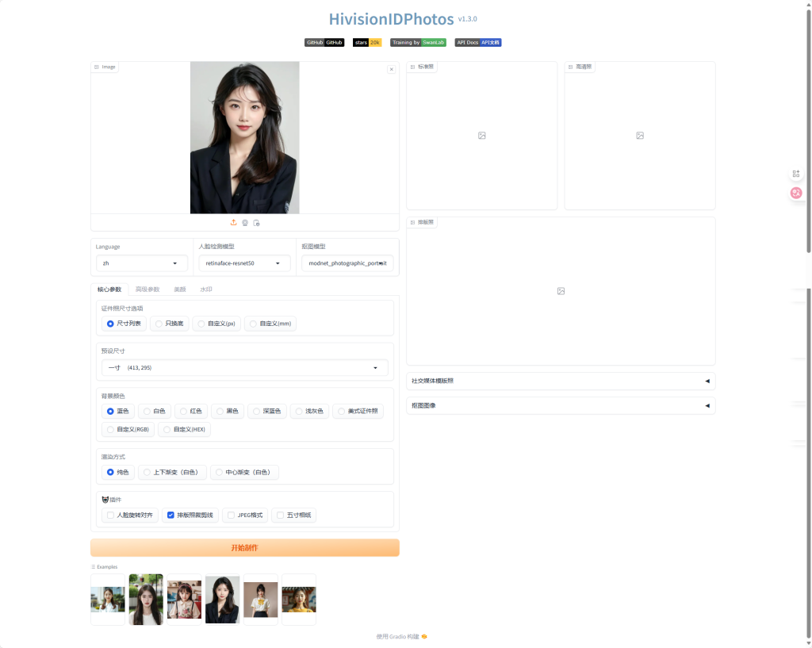Screen dimensions: 812x648
Task: Click the pink translate icon on right edge
Action: [796, 193]
